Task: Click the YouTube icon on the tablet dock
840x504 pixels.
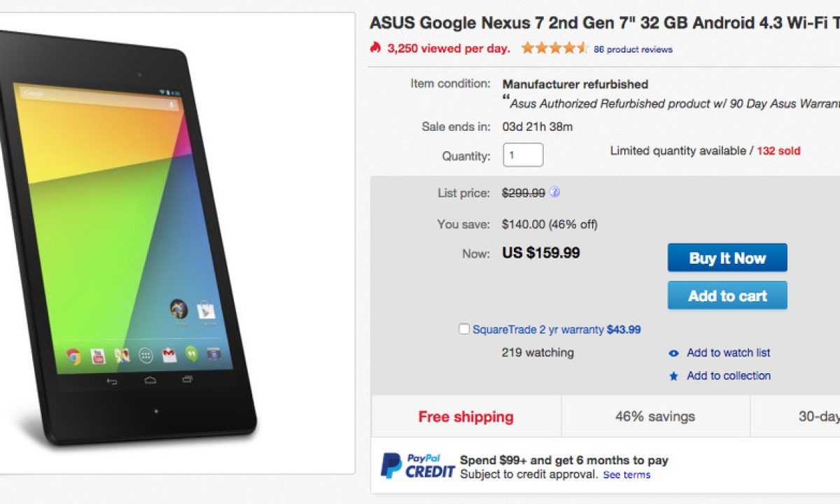Action: (x=98, y=356)
